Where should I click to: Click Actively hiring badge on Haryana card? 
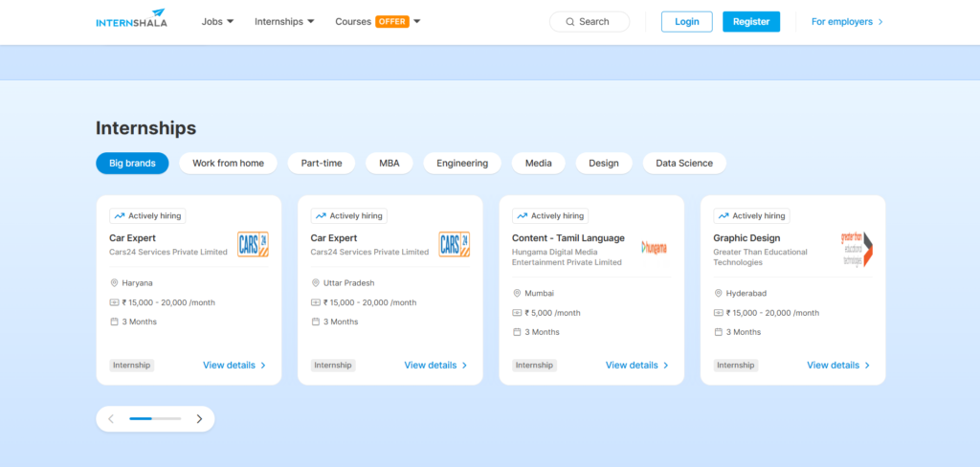click(x=147, y=215)
